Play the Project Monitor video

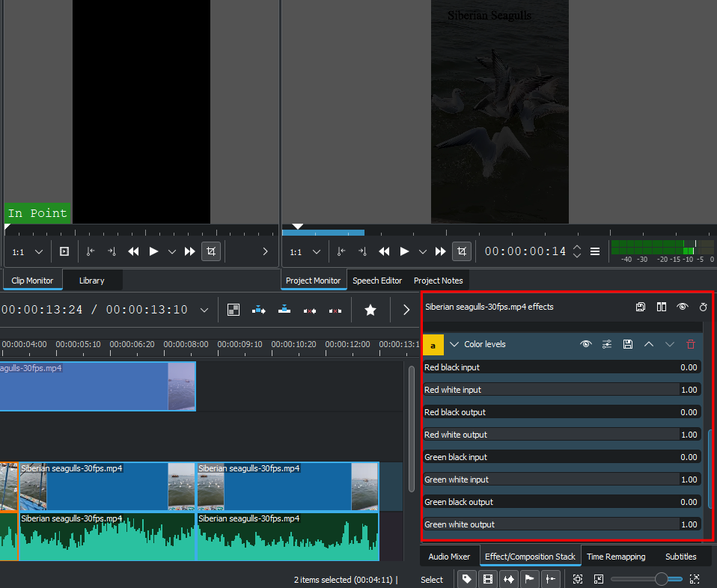404,251
